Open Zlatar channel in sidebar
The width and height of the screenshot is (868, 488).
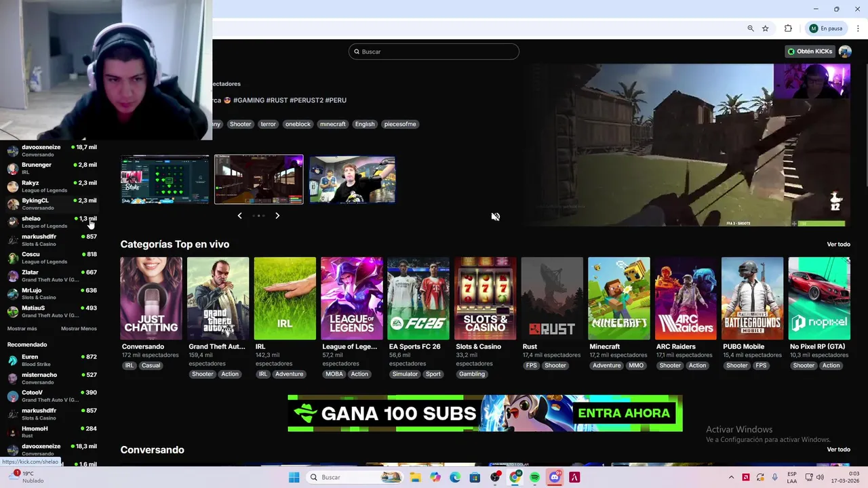pyautogui.click(x=53, y=276)
